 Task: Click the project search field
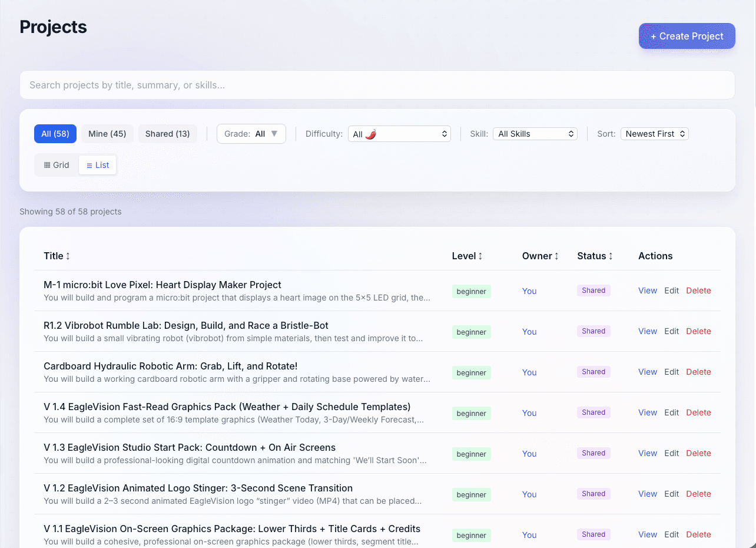point(377,85)
